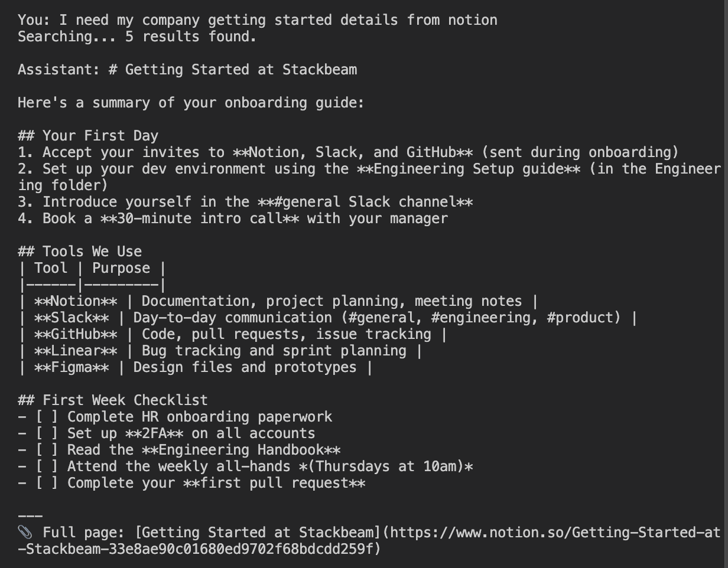Click the Searching 5 results found line
Screen dimensions: 728x568
point(137,37)
